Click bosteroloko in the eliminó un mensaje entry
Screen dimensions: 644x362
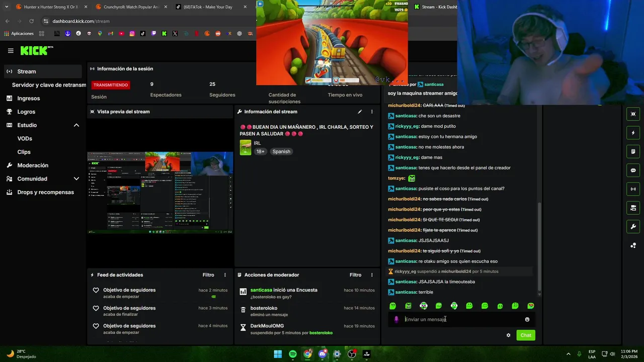(x=264, y=308)
